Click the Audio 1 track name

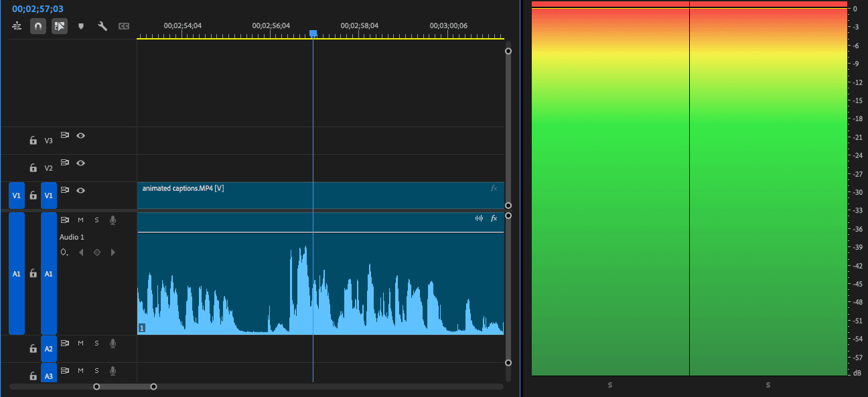[72, 237]
